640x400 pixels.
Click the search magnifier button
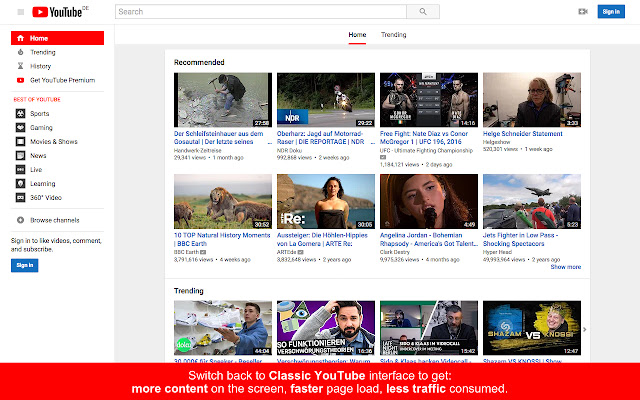pyautogui.click(x=423, y=12)
